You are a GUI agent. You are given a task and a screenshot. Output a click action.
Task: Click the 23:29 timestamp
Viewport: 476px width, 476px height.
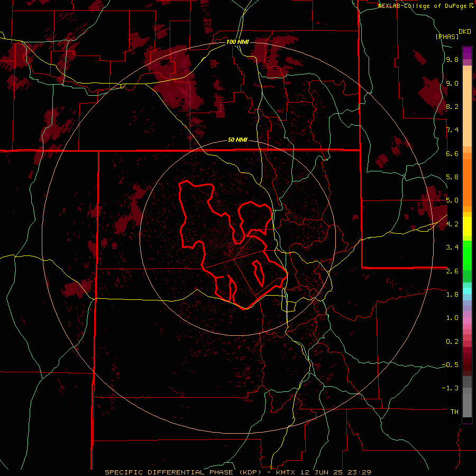[361, 472]
